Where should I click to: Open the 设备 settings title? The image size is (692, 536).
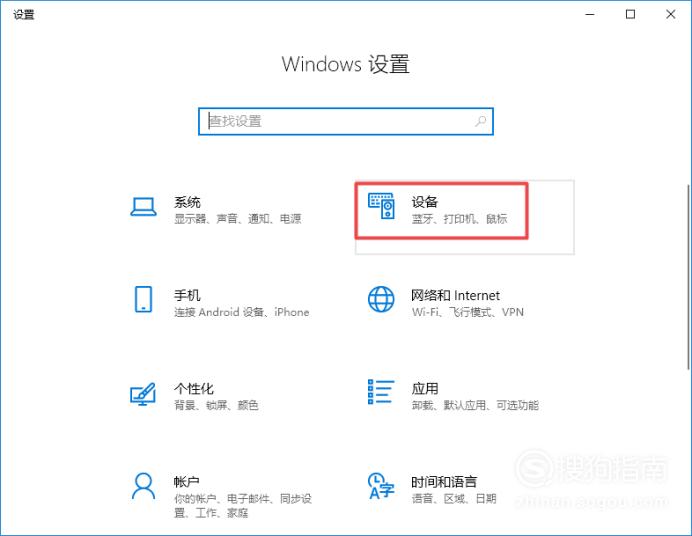pos(425,202)
